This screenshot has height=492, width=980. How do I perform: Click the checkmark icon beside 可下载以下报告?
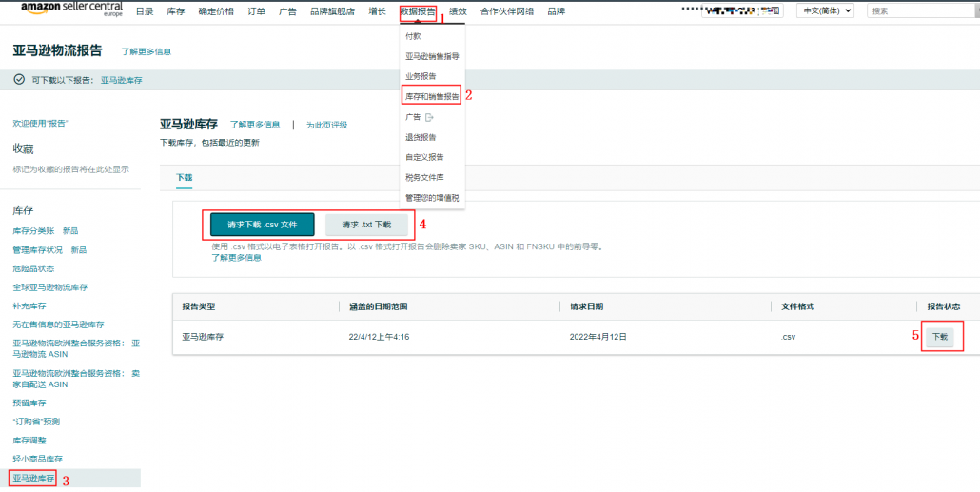point(19,79)
